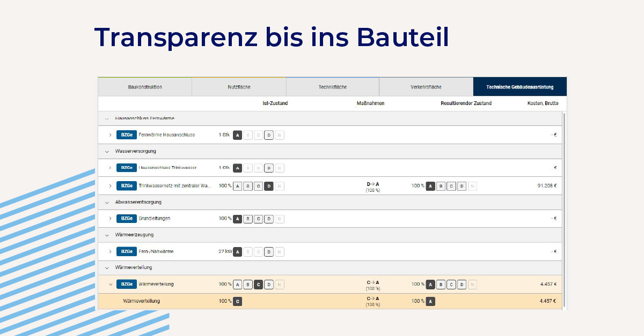This screenshot has height=336, width=644.
Task: Set BZGe Wärmeverteilung Ist-Zustand to B
Action: pyautogui.click(x=248, y=284)
